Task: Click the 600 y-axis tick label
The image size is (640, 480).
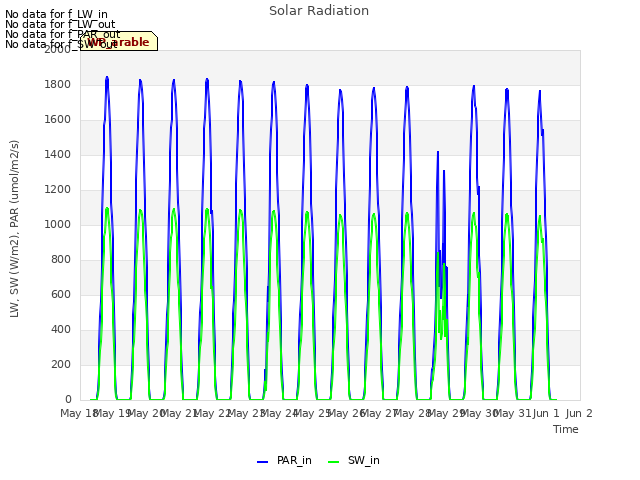Action: (x=61, y=294)
